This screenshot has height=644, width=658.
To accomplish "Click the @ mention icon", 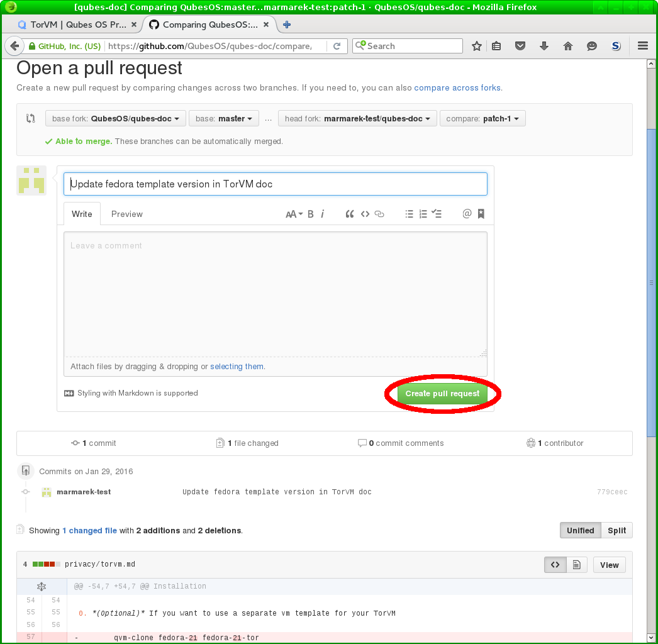I will tap(467, 214).
